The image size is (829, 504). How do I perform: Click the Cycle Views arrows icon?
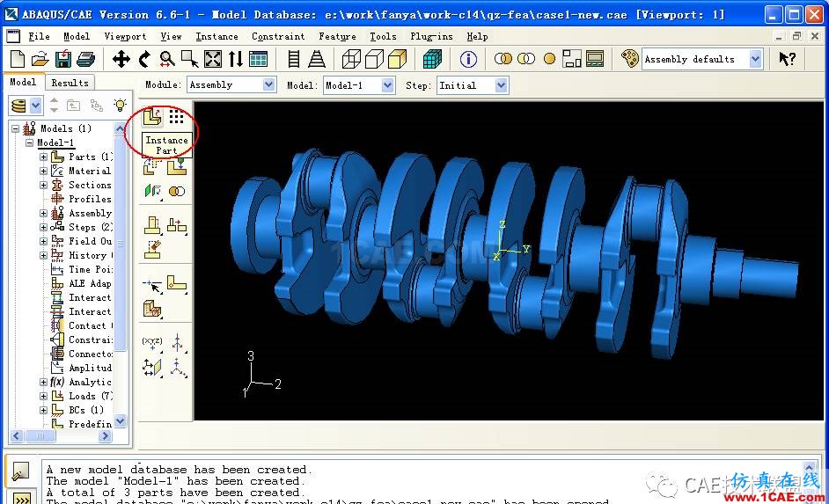point(236,59)
